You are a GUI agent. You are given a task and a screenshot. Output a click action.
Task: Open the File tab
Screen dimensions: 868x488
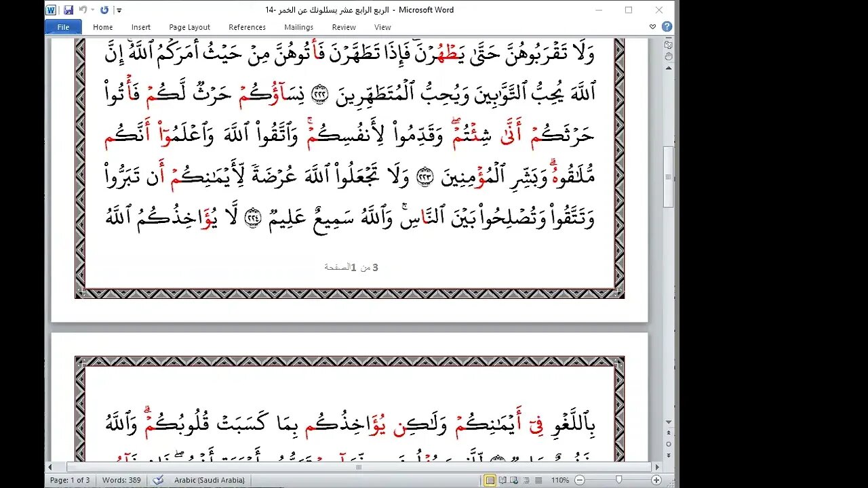click(x=63, y=27)
